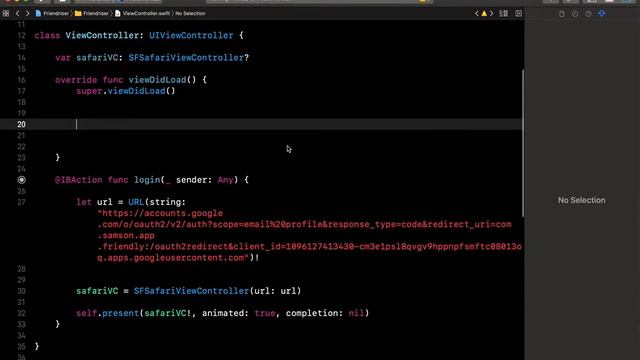Jump to previous issue arrow
640x360 pixels.
point(476,13)
